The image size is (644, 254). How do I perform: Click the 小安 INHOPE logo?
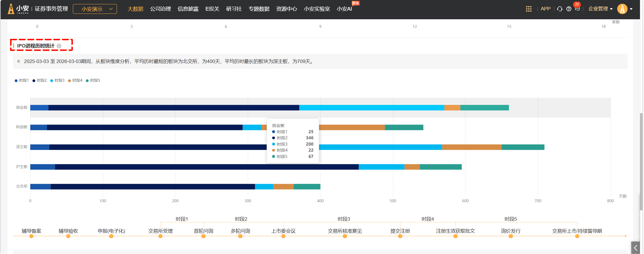tap(18, 9)
